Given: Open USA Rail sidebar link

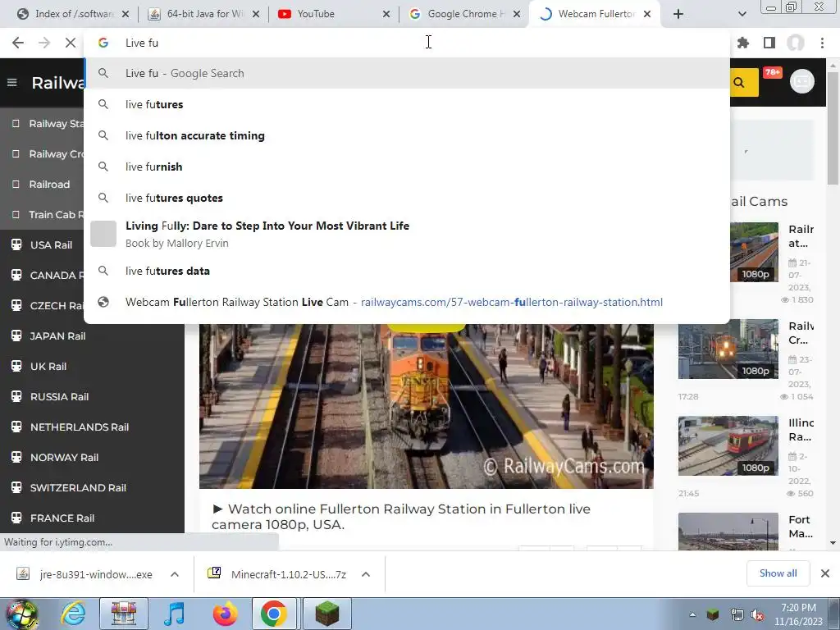Looking at the screenshot, I should click(x=51, y=244).
